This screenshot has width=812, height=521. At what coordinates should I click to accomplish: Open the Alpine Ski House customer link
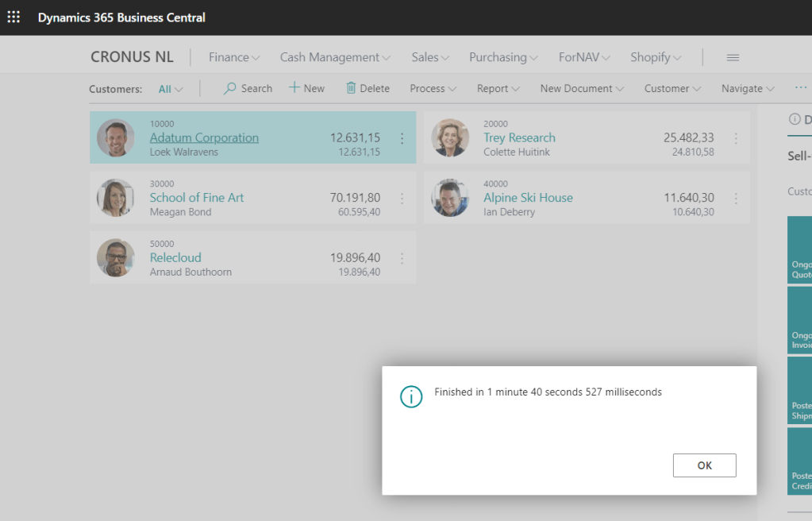[528, 198]
